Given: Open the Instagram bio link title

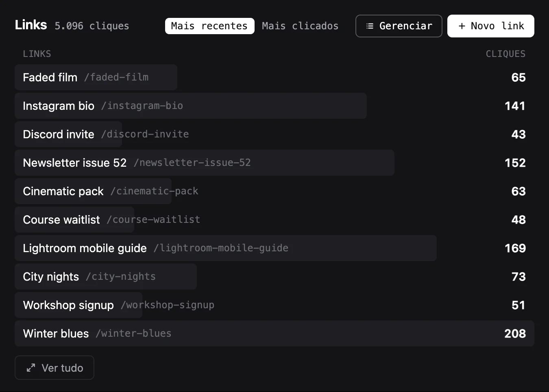Looking at the screenshot, I should 59,106.
